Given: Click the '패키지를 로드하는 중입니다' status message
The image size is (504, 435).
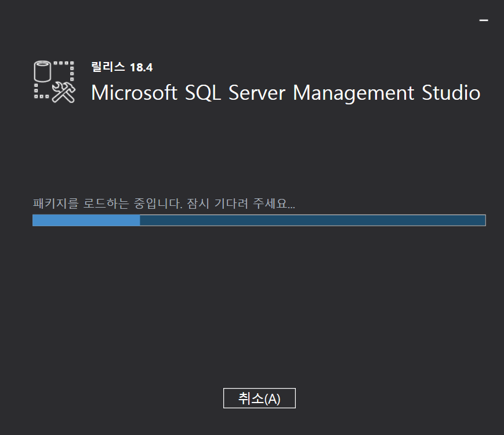Looking at the screenshot, I should coord(164,204).
